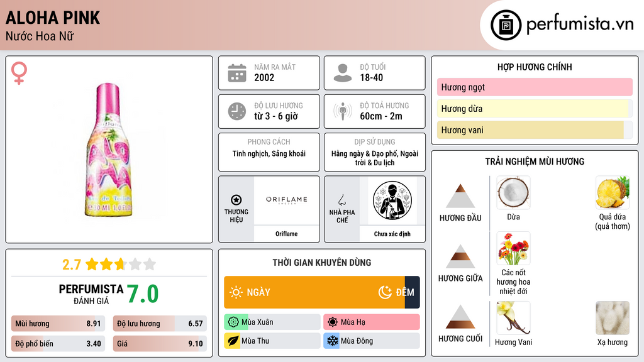Click the pink female gender symbol
This screenshot has height=362, width=644.
coord(19,73)
